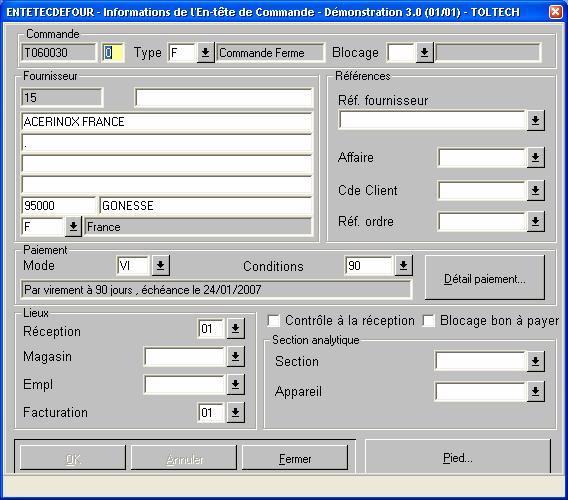Expand the Magasin dropdown arrow
This screenshot has width=568, height=500.
[235, 357]
